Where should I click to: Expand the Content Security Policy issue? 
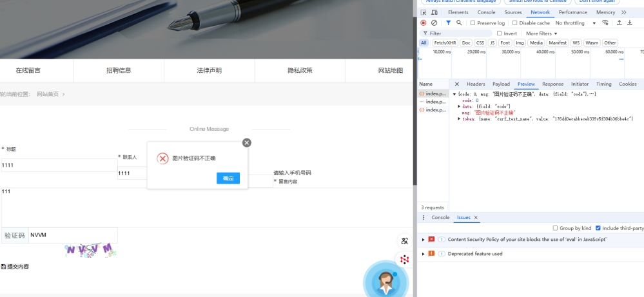(x=424, y=239)
